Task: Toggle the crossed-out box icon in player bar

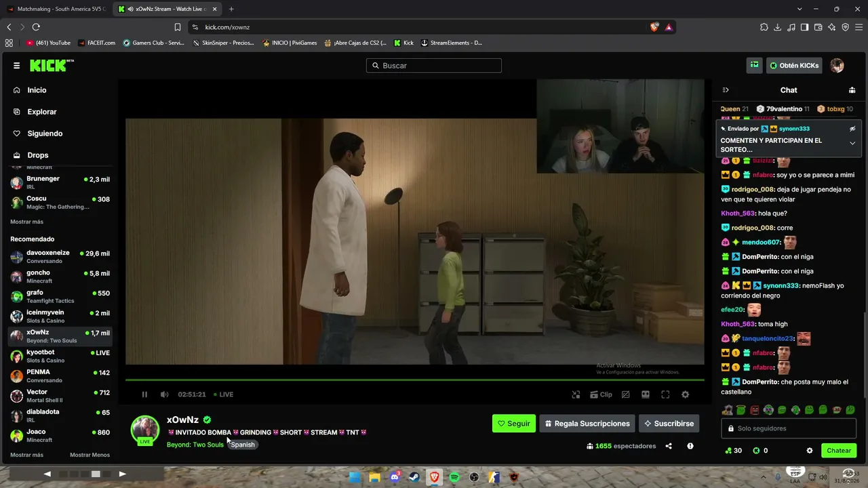Action: (625, 394)
